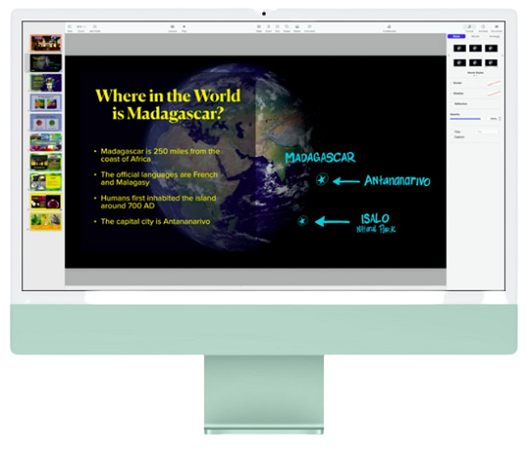Adjust the Opacity slider
530x450 pixels.
pyautogui.click(x=465, y=119)
